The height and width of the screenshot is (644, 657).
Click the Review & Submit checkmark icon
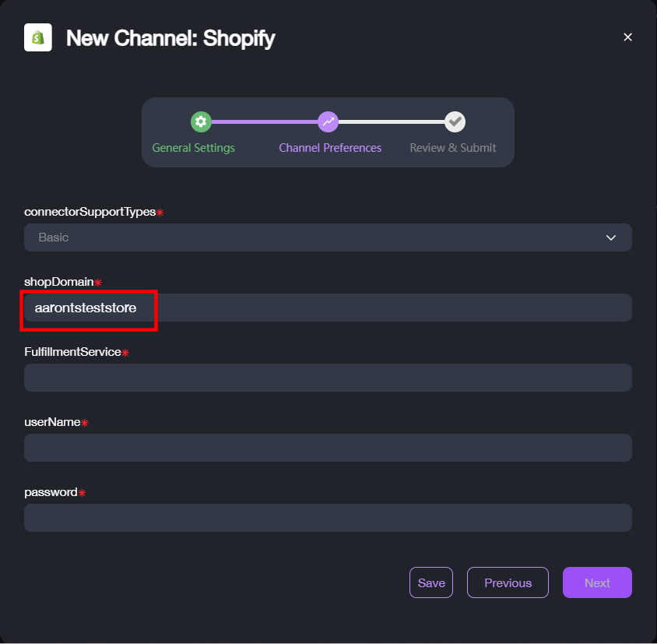(x=455, y=121)
